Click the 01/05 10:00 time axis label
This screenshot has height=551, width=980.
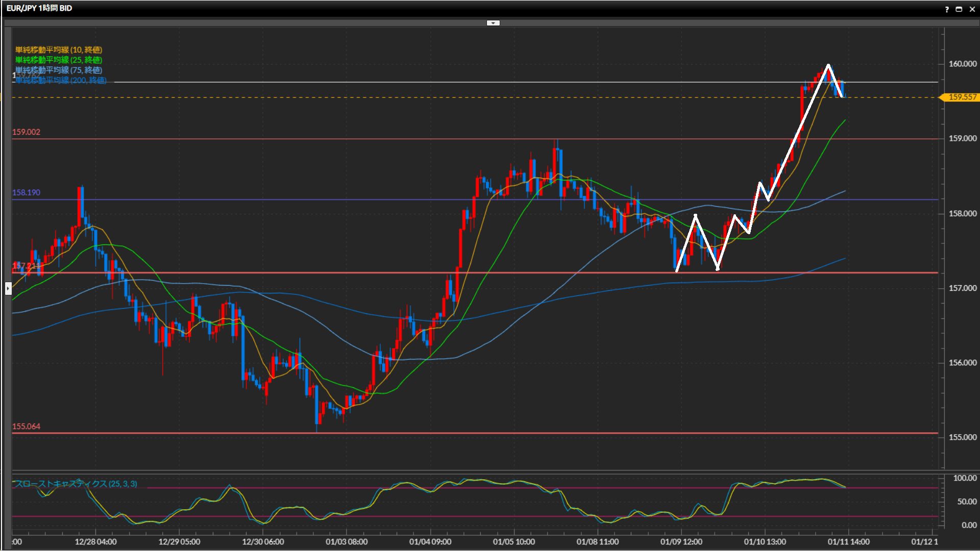(x=513, y=542)
